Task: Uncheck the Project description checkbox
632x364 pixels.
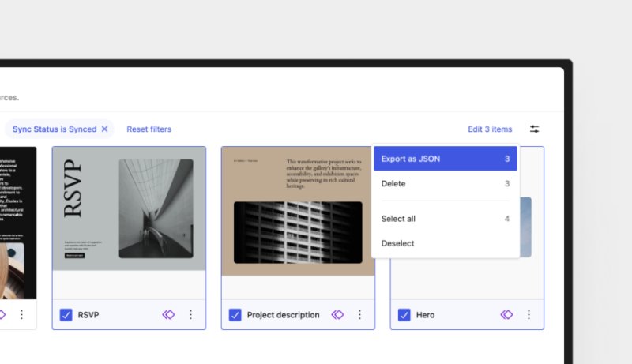Action: [x=235, y=314]
